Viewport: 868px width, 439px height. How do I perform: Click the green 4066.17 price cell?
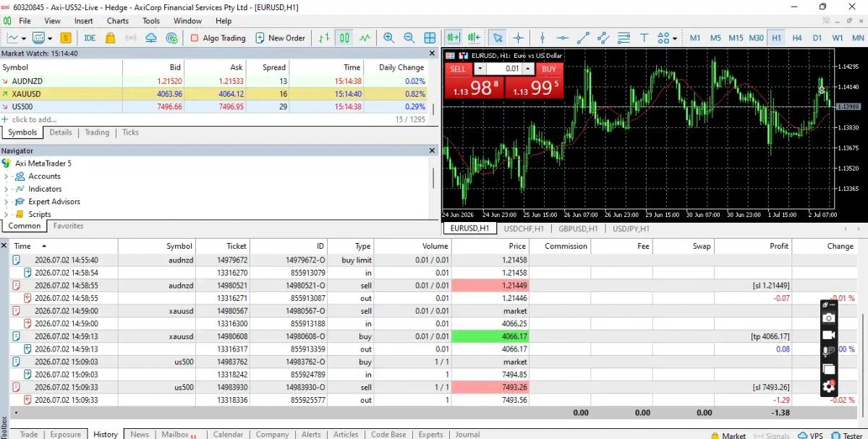click(490, 336)
